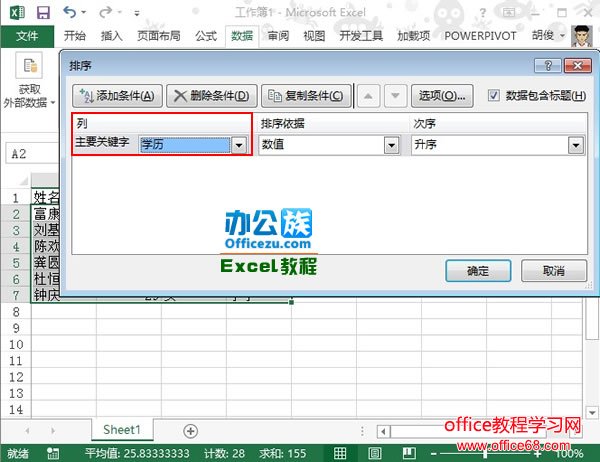
Task: Open ribbon display options icon
Action: tap(509, 13)
